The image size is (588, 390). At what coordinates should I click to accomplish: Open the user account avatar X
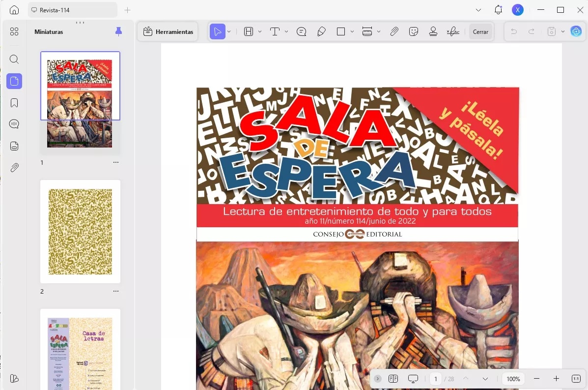tap(517, 10)
